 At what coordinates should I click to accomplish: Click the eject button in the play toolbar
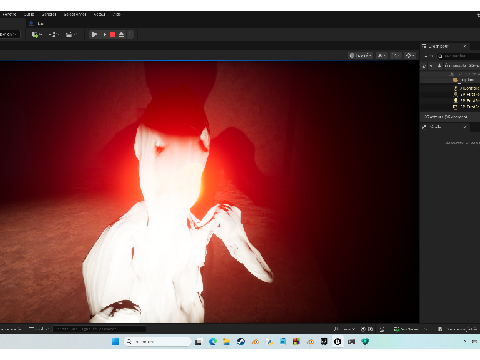click(121, 34)
